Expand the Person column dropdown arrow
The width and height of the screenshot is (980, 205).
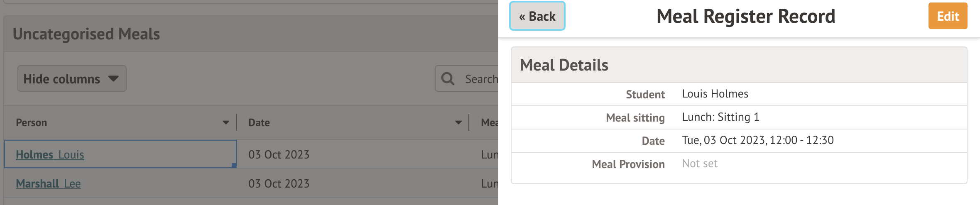225,122
